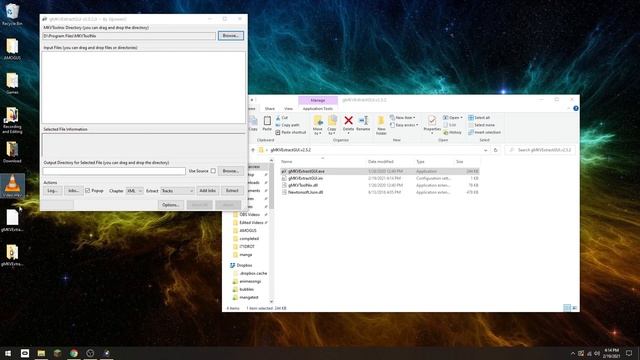This screenshot has width=640, height=360.
Task: Sort files by the Date modified column header
Action: (381, 162)
